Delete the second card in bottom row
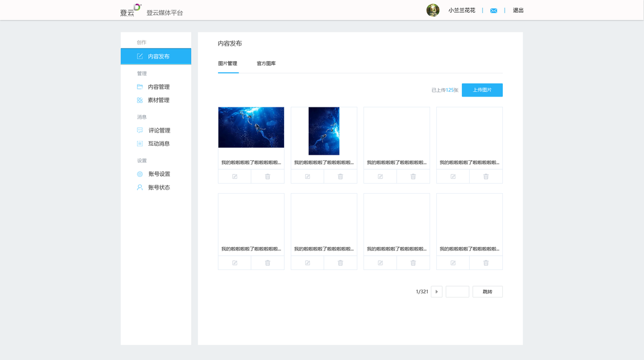644x360 pixels. point(340,263)
